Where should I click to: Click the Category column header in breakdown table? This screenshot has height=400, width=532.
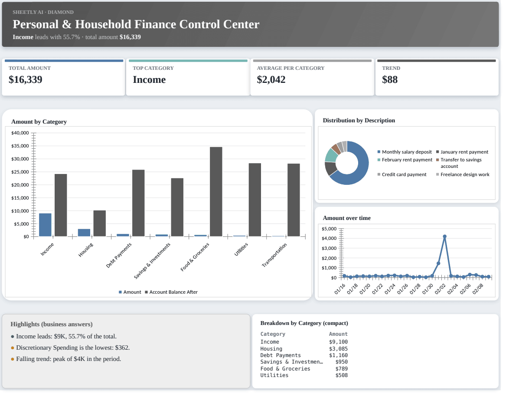pos(273,334)
